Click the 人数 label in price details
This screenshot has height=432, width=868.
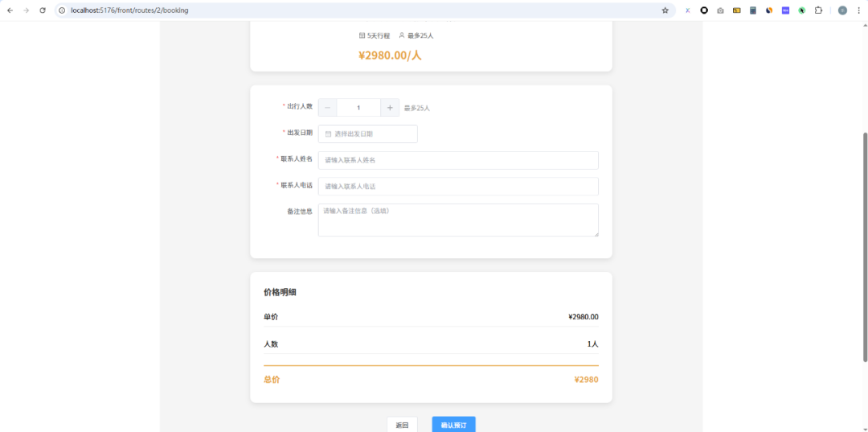point(272,344)
